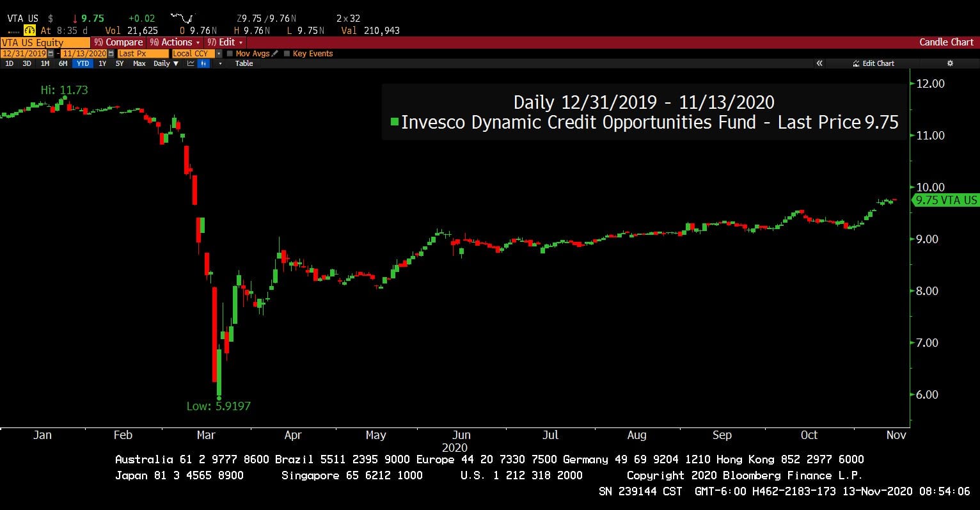Click the Candle Chart title label

(946, 42)
